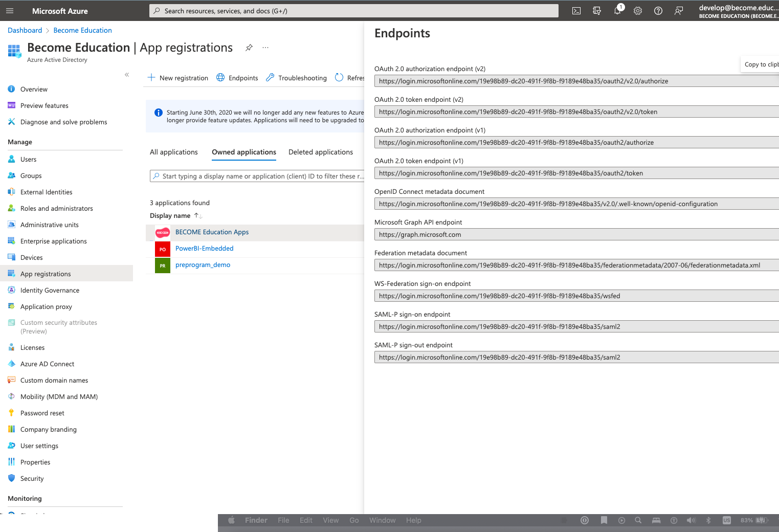The width and height of the screenshot is (779, 532).
Task: Select the SAML-P sign-on endpoint field
Action: (576, 326)
